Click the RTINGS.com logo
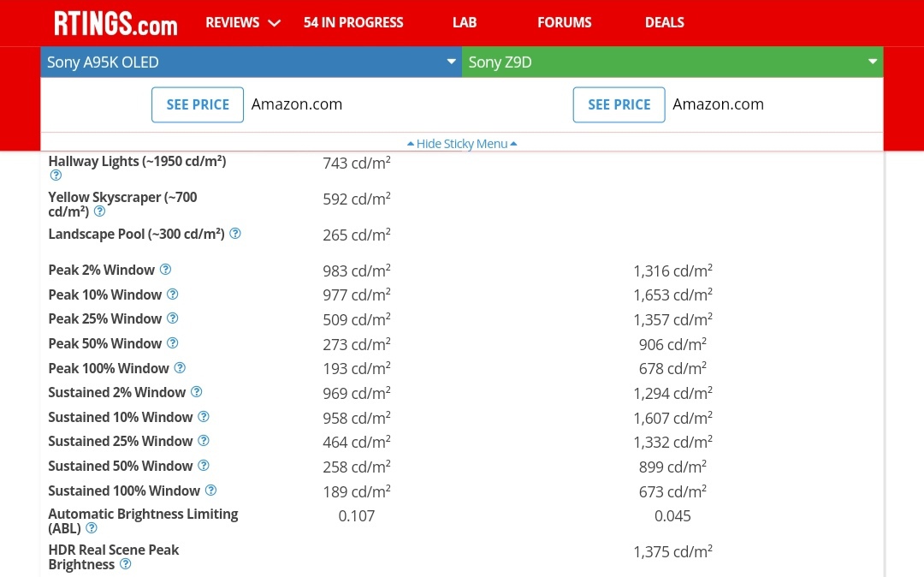The image size is (924, 577). (115, 23)
